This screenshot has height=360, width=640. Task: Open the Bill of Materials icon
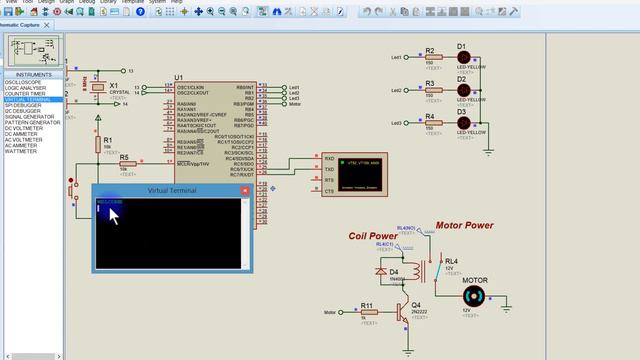tap(103, 12)
